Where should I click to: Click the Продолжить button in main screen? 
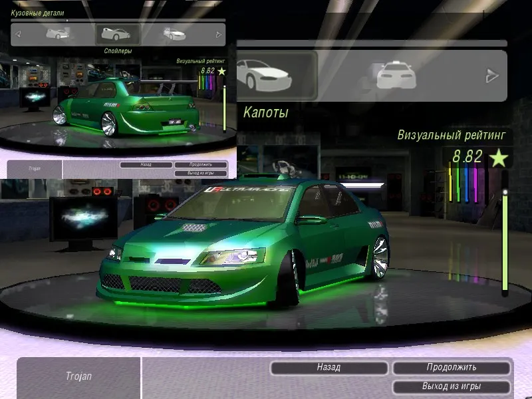click(452, 368)
